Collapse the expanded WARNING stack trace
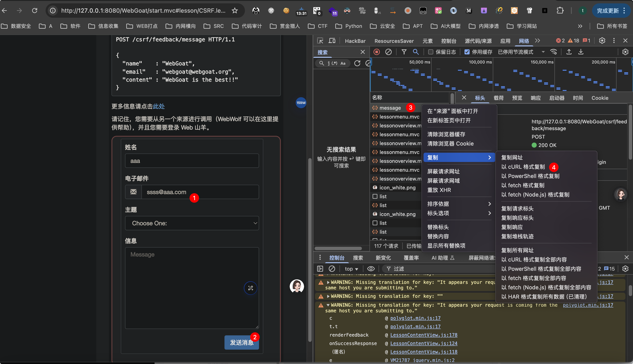Viewport: 633px width, 364px height. point(328,305)
